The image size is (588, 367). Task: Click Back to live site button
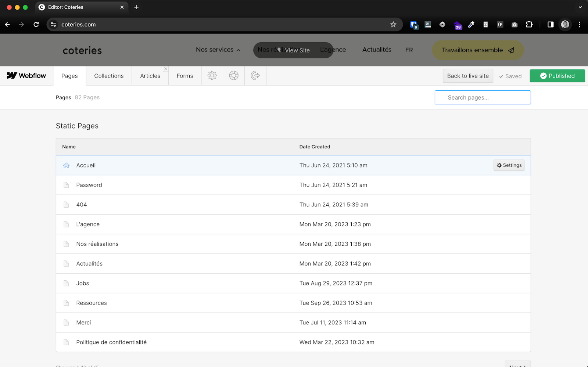(468, 76)
